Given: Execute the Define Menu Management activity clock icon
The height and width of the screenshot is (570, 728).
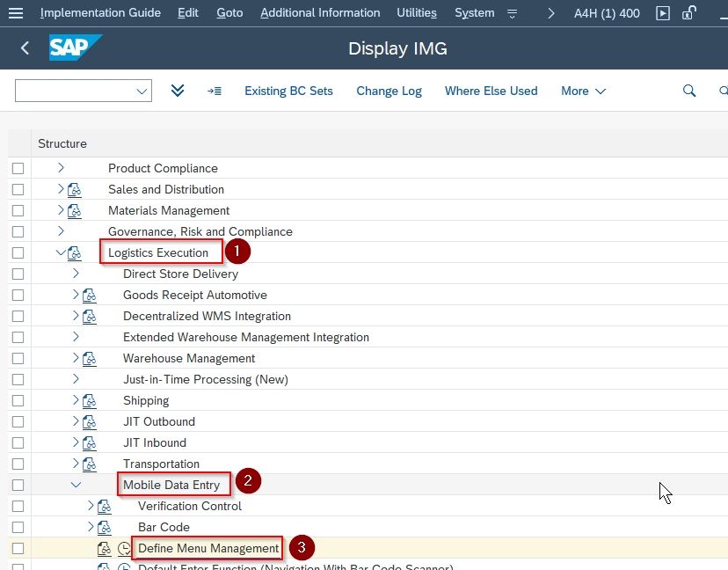Looking at the screenshot, I should pyautogui.click(x=124, y=549).
